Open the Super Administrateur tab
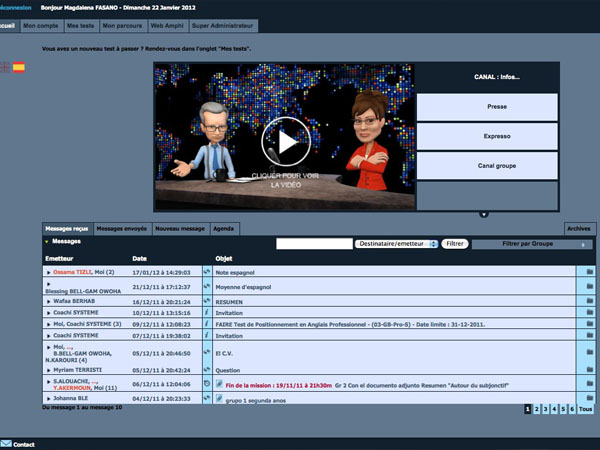This screenshot has width=600, height=450. point(223,26)
